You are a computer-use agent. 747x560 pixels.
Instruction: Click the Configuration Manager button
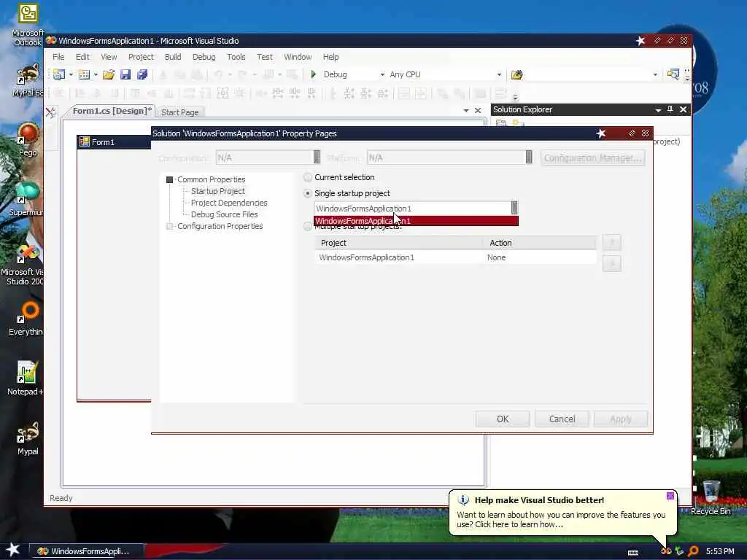point(592,157)
